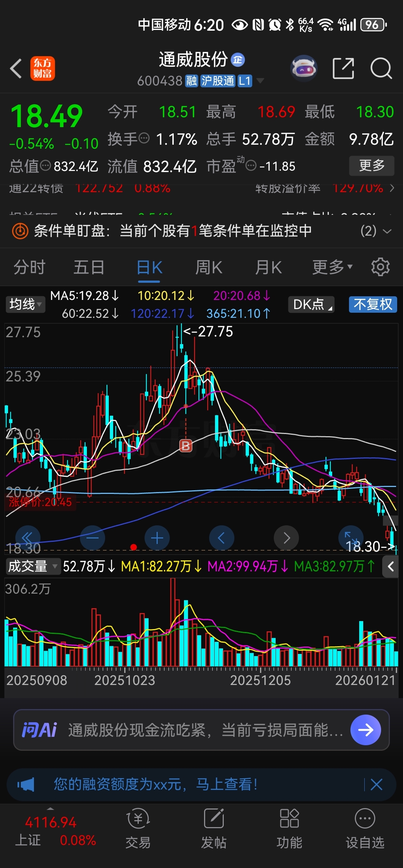Tap the chart fullscreen expand icon
403x868 pixels.
point(351,538)
